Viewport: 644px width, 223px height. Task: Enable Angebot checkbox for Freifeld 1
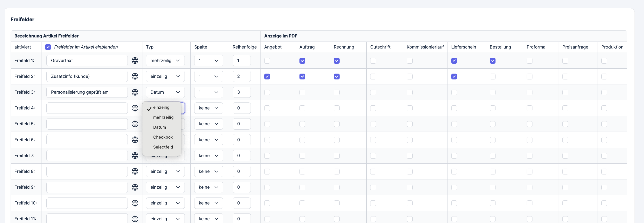[267, 60]
